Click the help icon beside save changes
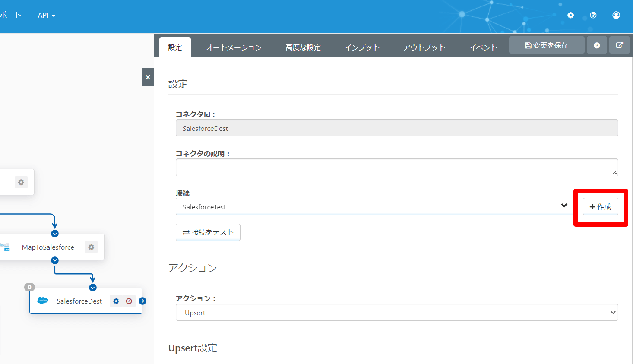633x364 pixels. (x=597, y=45)
